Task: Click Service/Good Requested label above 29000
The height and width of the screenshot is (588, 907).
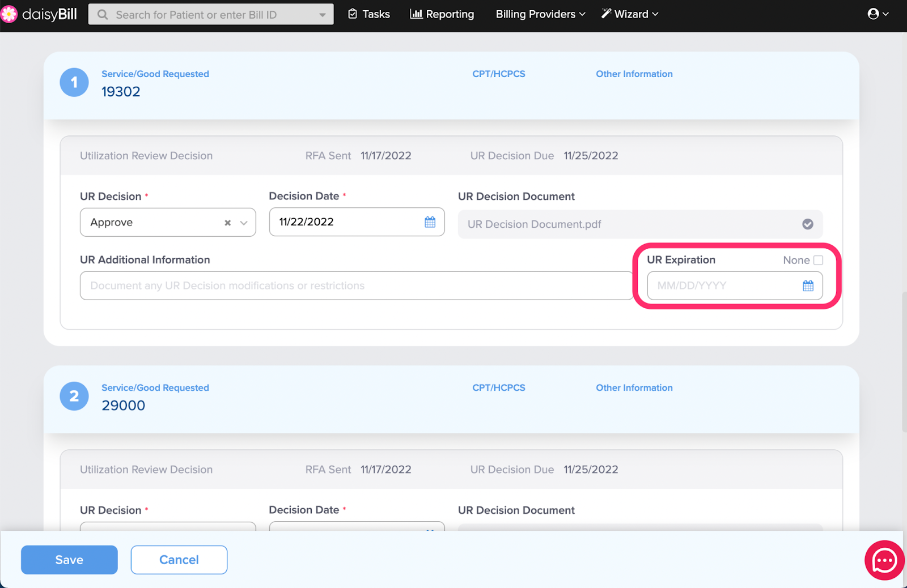Action: pos(155,387)
